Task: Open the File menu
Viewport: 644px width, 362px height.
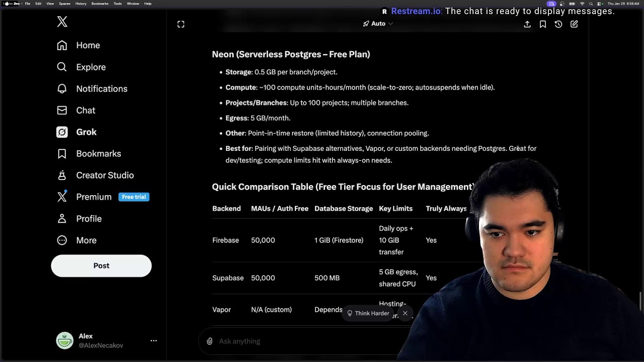Action: click(27, 4)
